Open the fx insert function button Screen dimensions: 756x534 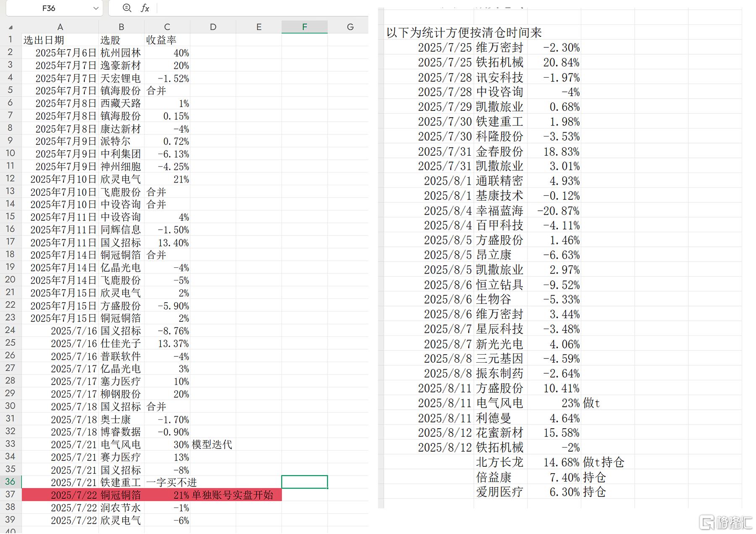click(145, 8)
